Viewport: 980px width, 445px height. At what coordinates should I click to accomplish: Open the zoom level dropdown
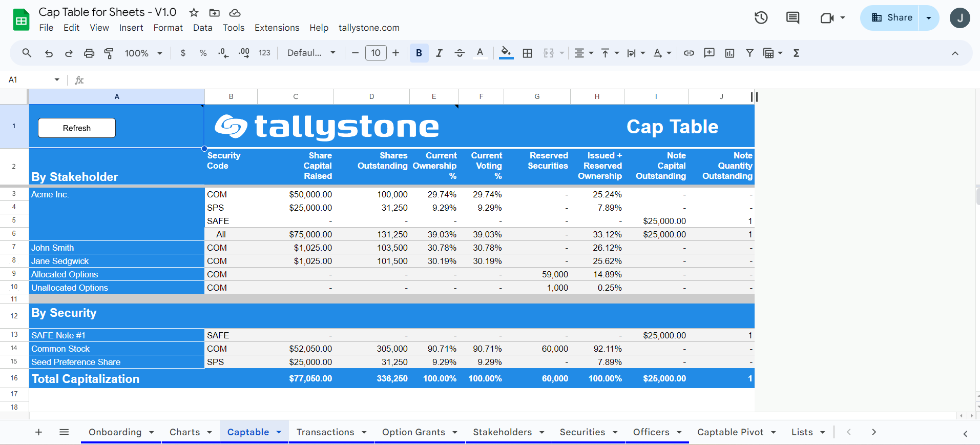click(143, 53)
